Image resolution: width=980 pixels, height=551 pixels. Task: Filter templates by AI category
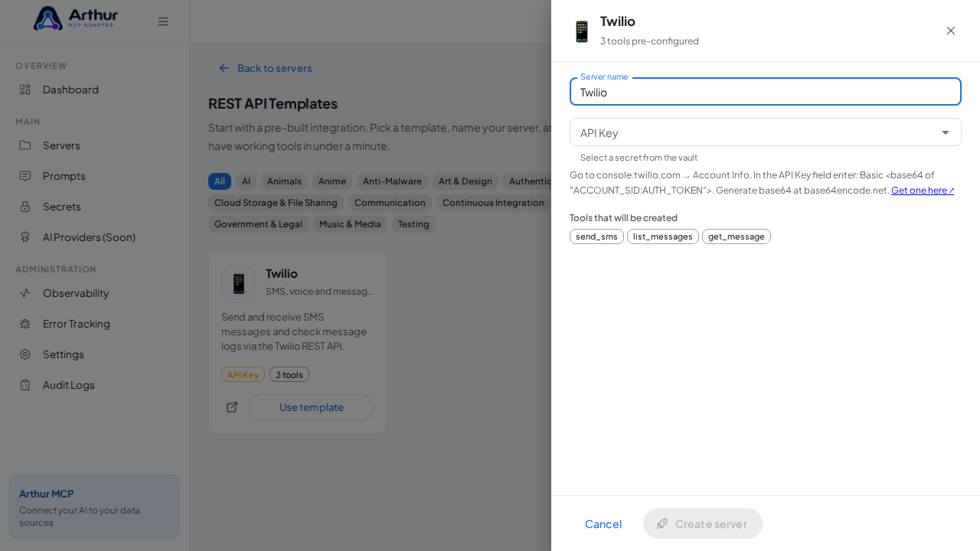tap(246, 181)
